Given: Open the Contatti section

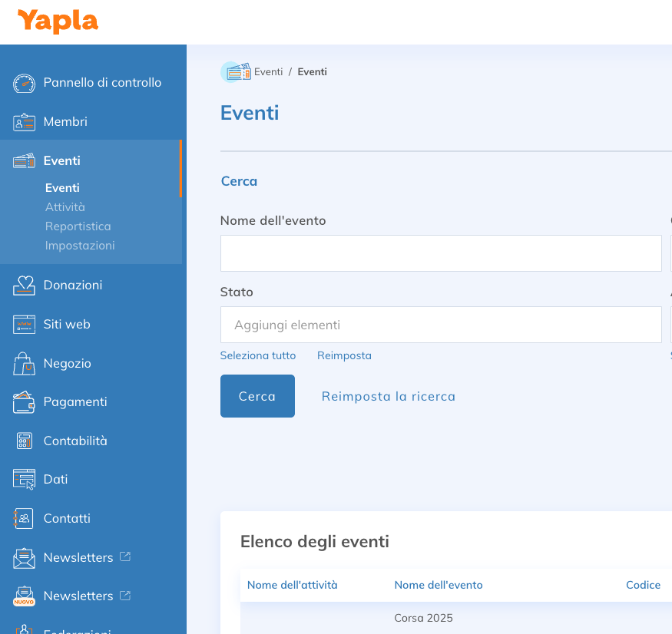Looking at the screenshot, I should 67,518.
